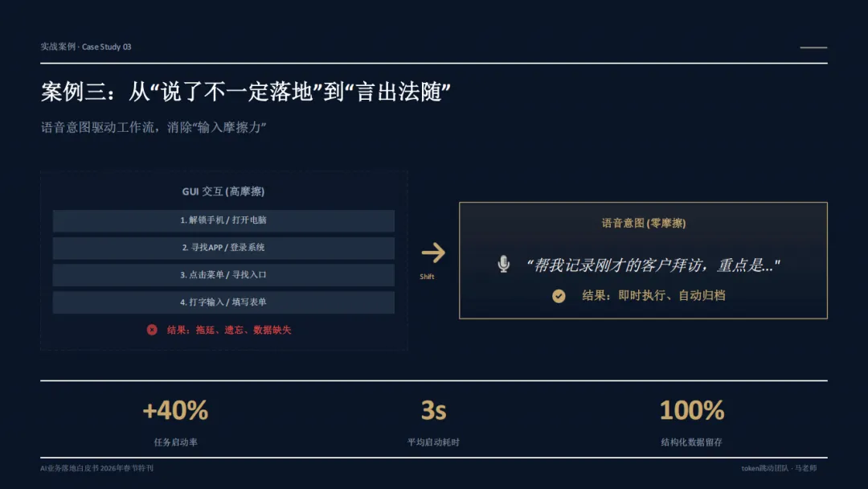Click the microphone icon

[503, 264]
